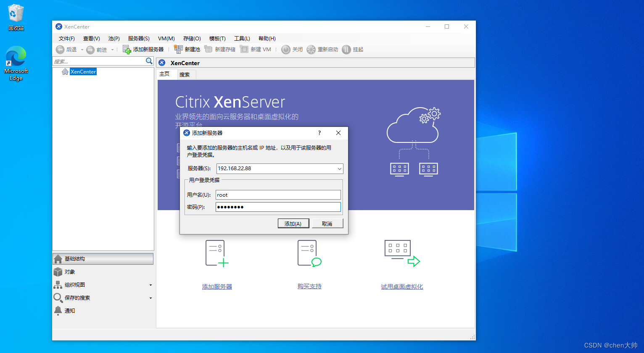Open the Help (帮助) menu

pyautogui.click(x=267, y=38)
